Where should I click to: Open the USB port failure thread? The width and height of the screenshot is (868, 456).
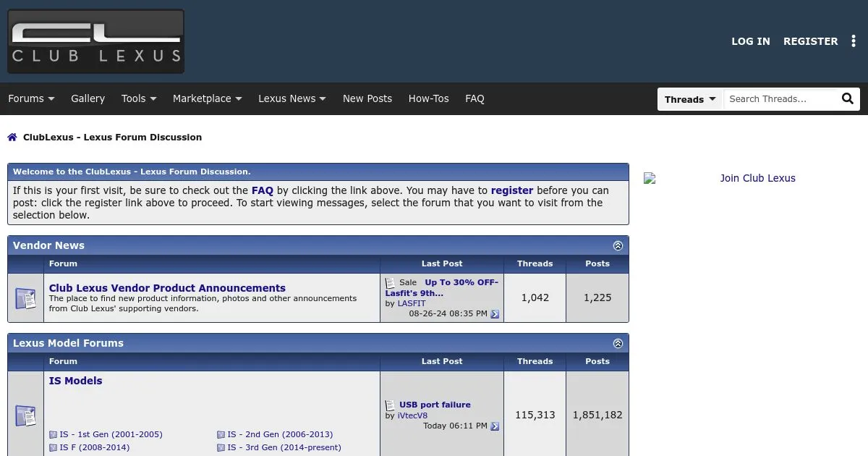[435, 405]
